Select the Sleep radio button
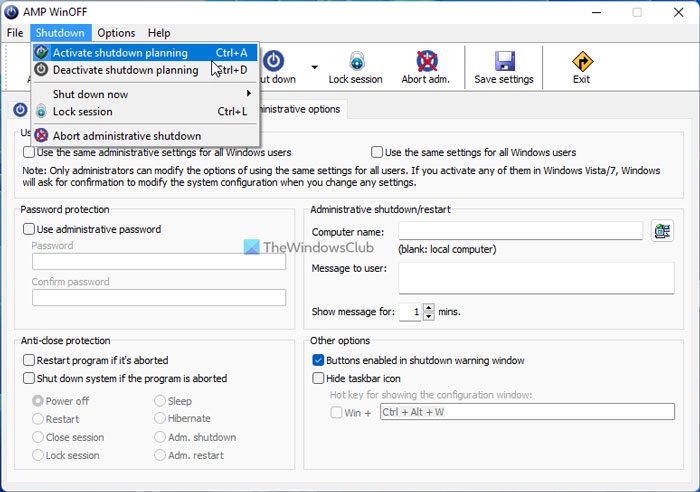700x492 pixels. point(160,401)
